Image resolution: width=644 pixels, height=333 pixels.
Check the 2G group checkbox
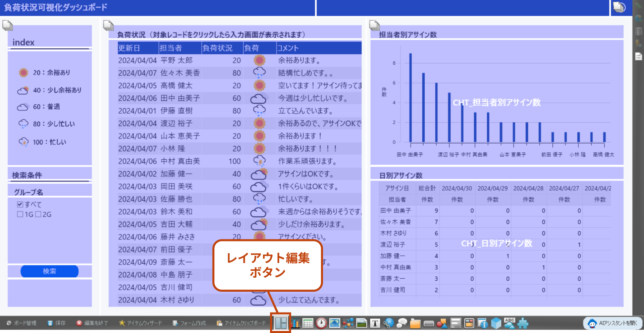(x=38, y=214)
